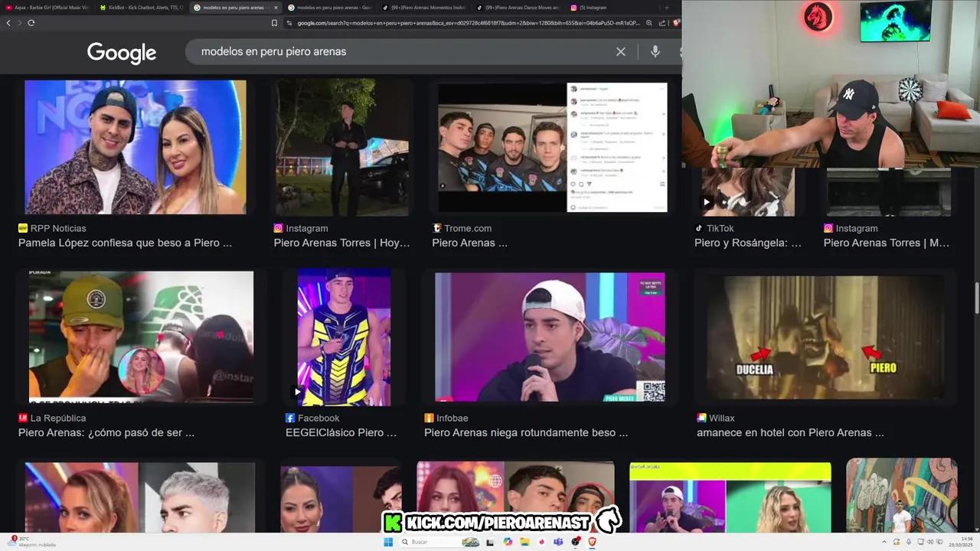The height and width of the screenshot is (551, 980).
Task: Switch to the Instagram tab
Action: point(612,8)
